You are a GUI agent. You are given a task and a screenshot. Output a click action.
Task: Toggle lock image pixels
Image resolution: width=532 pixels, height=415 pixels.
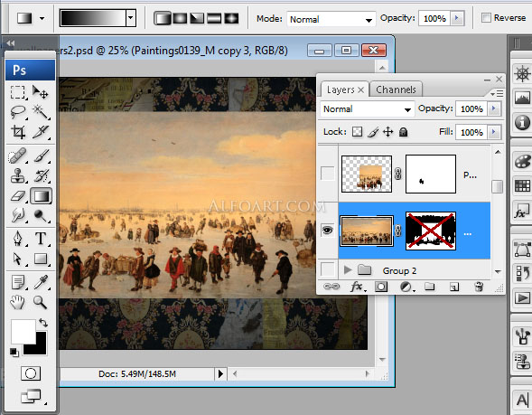(x=372, y=132)
